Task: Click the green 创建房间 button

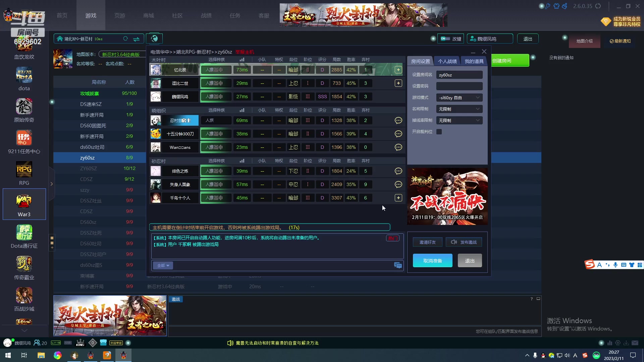Action: pos(510,60)
